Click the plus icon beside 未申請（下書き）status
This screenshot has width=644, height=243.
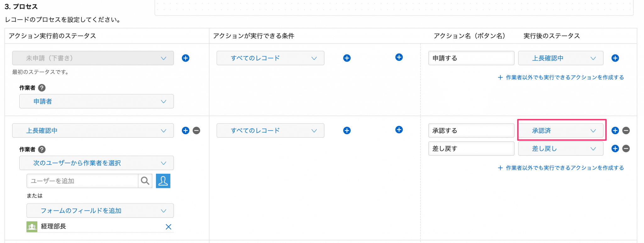coord(186,58)
